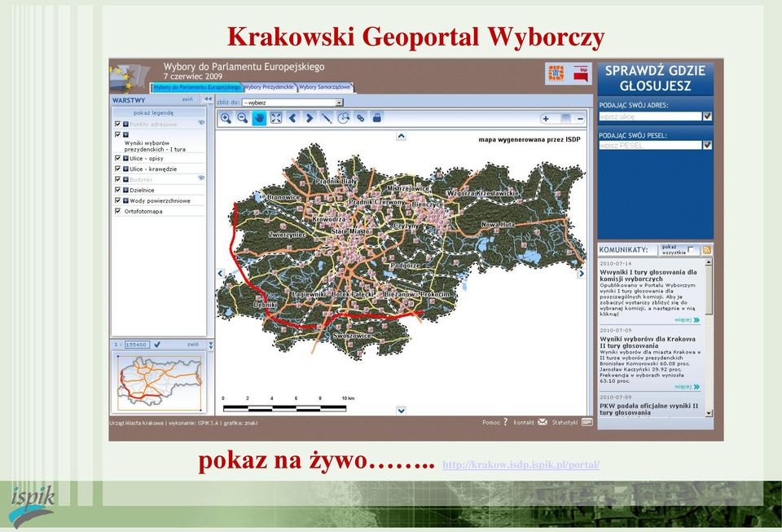782x532 pixels.
Task: Click the 'wpisz ulicę' address field
Action: click(x=650, y=117)
